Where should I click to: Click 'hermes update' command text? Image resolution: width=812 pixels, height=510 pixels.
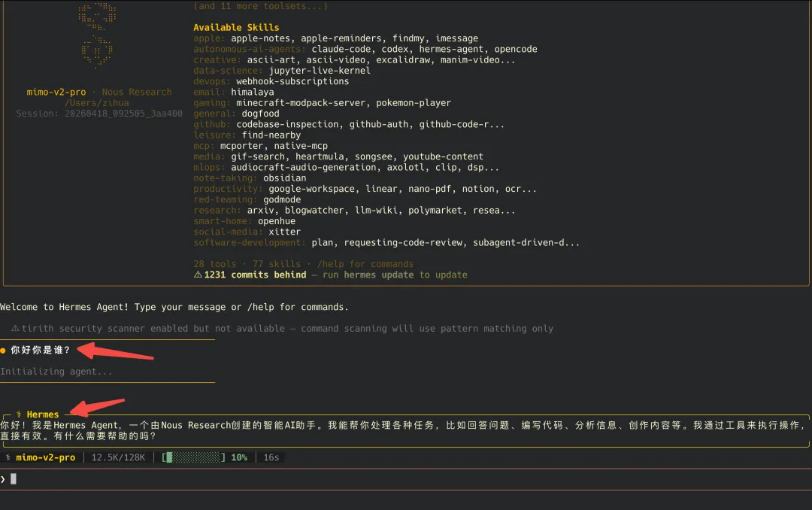[x=378, y=275]
